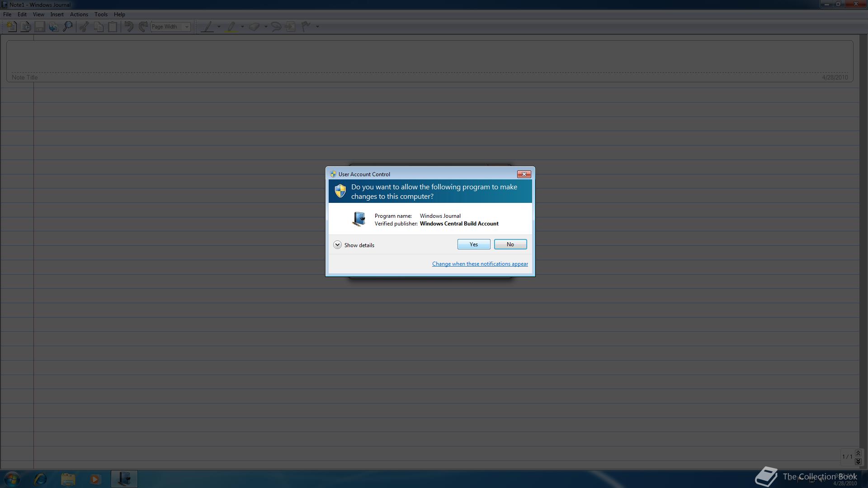Click the Undo arrow icon

click(x=129, y=27)
